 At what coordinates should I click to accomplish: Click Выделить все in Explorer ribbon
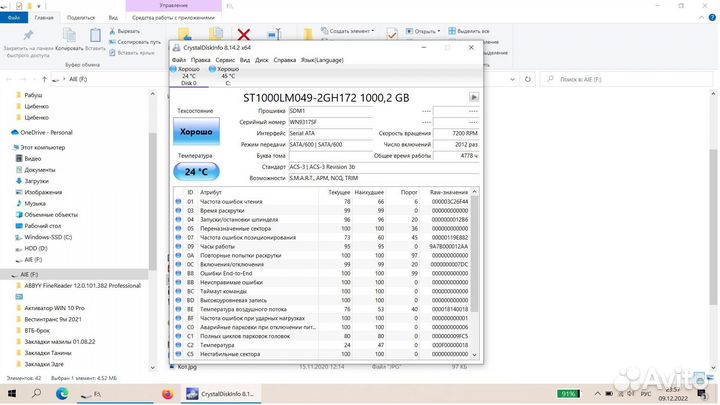[469, 31]
